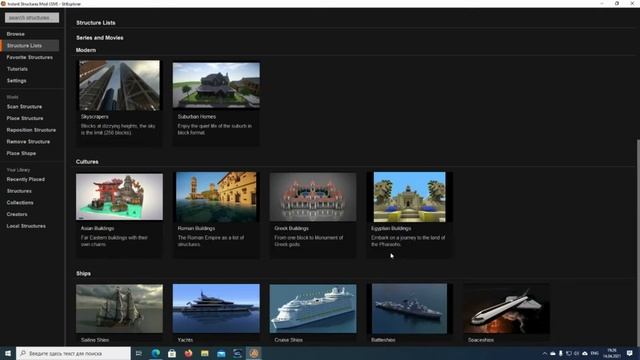This screenshot has width=640, height=360.
Task: Choose the Place Structure tool
Action: 25,118
